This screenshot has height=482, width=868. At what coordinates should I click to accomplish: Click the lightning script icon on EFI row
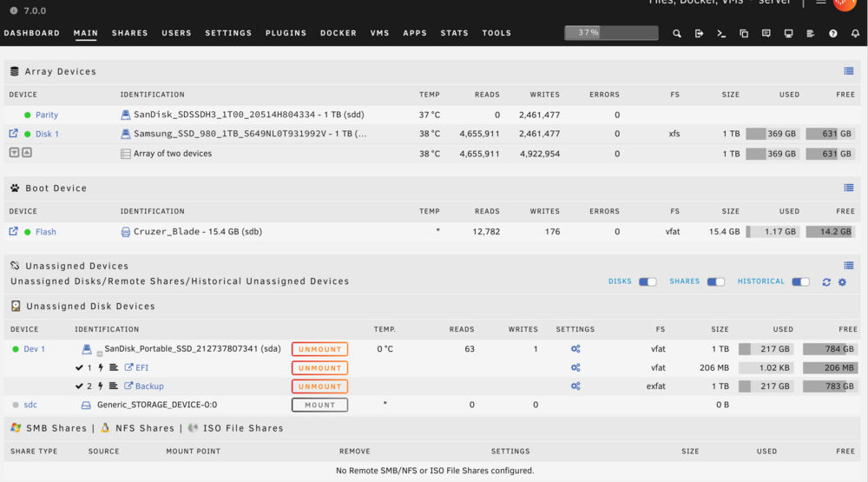coord(101,367)
